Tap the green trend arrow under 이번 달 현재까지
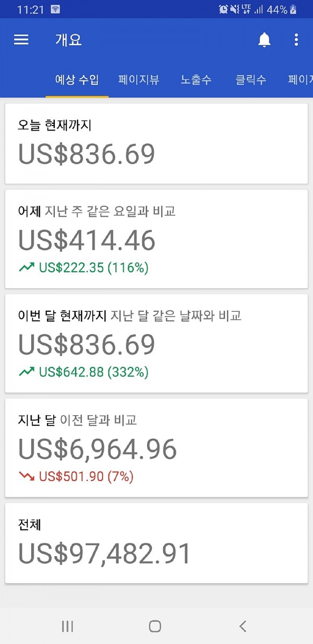The image size is (313, 644). tap(26, 372)
